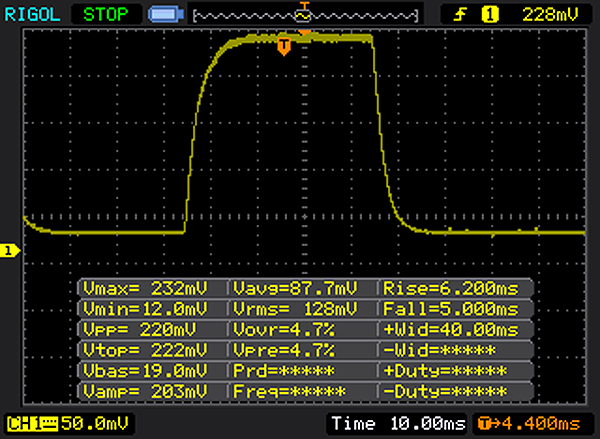Screen dimensions: 600x439
Task: Click the Rise=6.200ms measurement
Action: (x=451, y=289)
